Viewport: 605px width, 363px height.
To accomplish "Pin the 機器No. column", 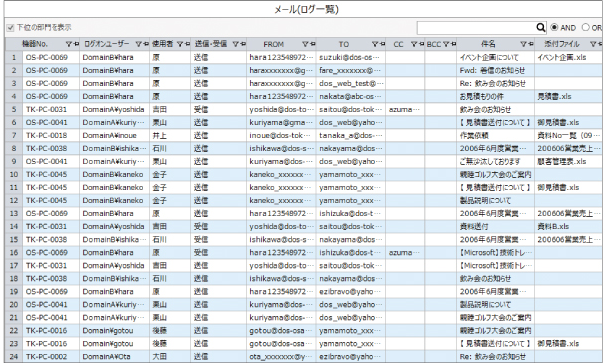I will coord(76,44).
